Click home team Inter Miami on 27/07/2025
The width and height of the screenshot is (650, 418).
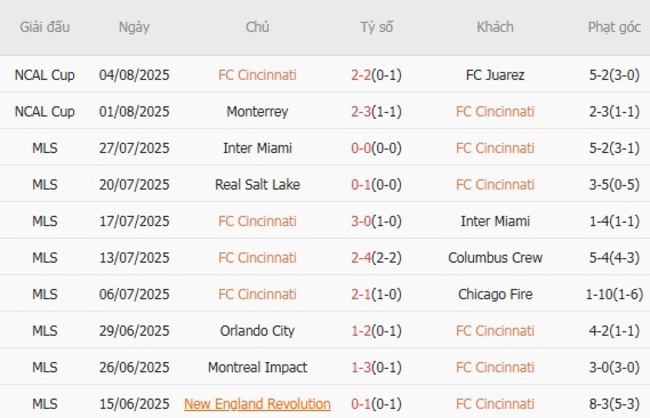pyautogui.click(x=257, y=148)
